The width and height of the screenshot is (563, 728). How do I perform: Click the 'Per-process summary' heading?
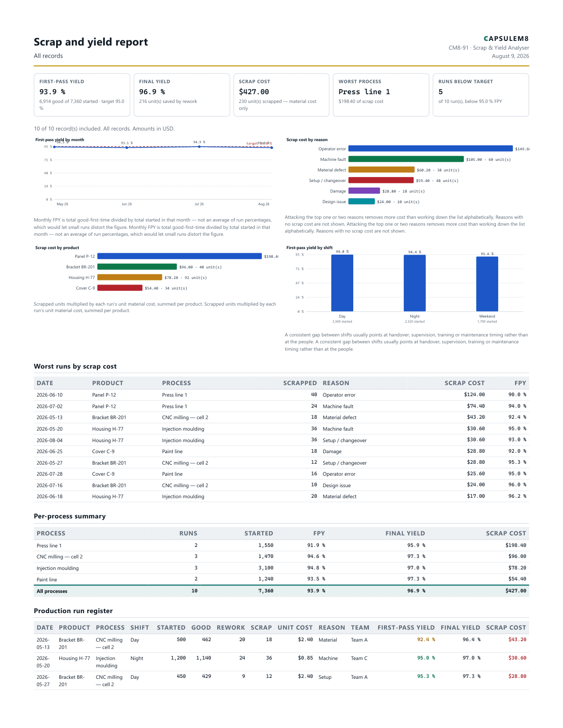(69, 516)
